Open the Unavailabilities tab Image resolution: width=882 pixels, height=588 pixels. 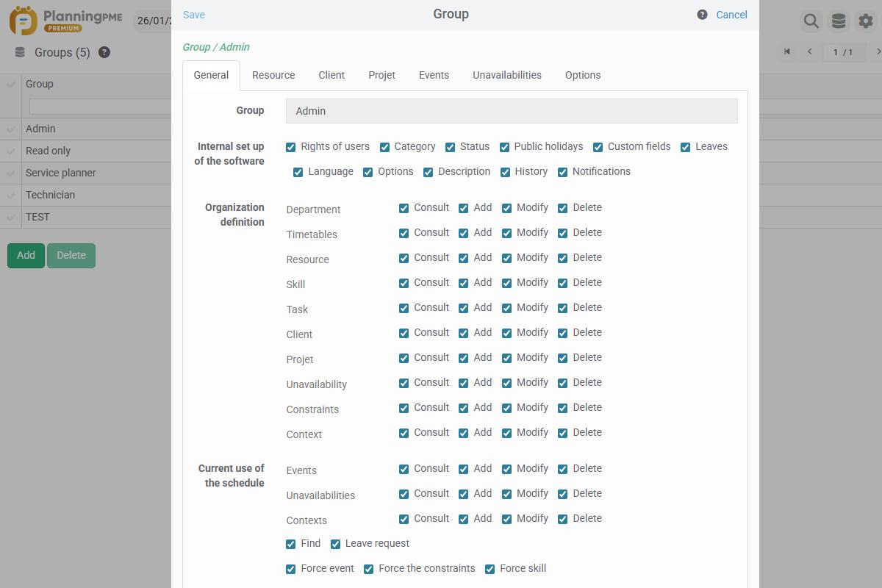[507, 75]
